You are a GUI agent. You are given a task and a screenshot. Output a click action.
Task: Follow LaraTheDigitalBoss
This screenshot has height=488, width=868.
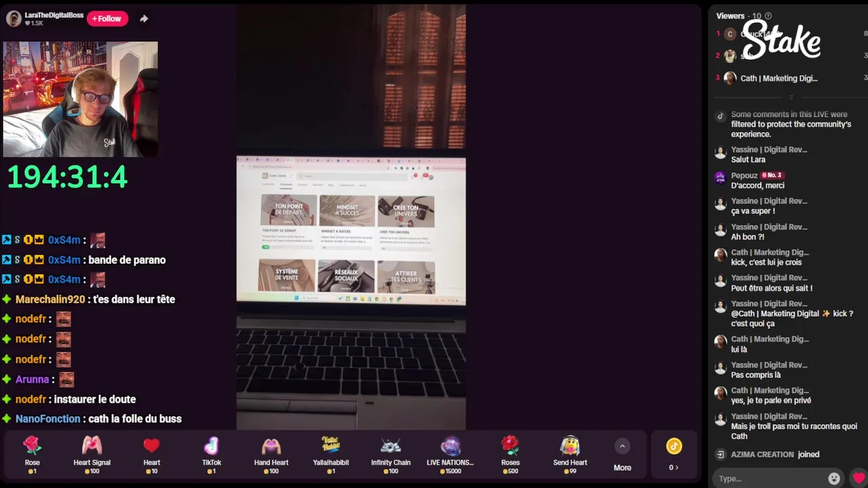pos(107,18)
